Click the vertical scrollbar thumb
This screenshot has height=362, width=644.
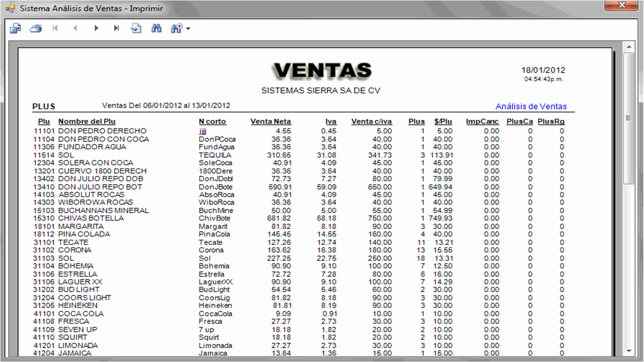[x=628, y=118]
